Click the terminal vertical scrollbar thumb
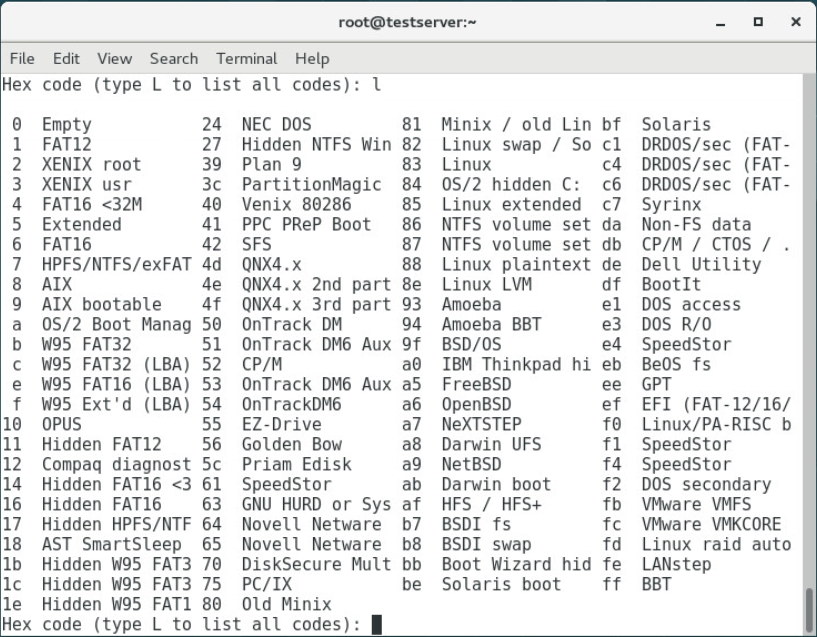The width and height of the screenshot is (817, 637). point(809,609)
